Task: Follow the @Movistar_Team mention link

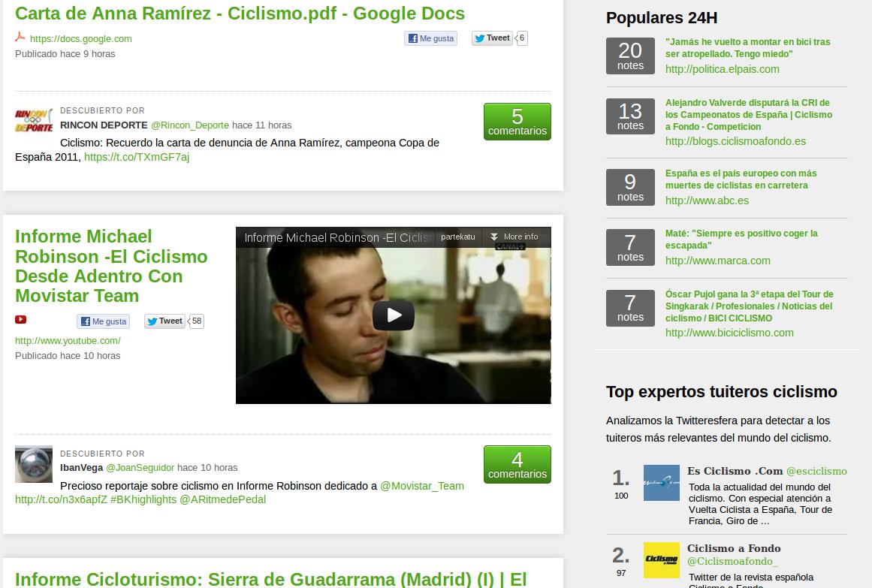Action: (421, 486)
